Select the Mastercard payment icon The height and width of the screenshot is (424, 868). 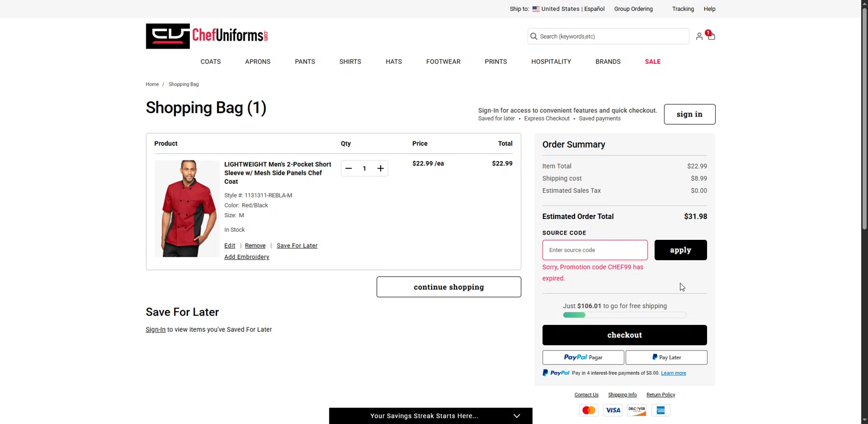[589, 410]
